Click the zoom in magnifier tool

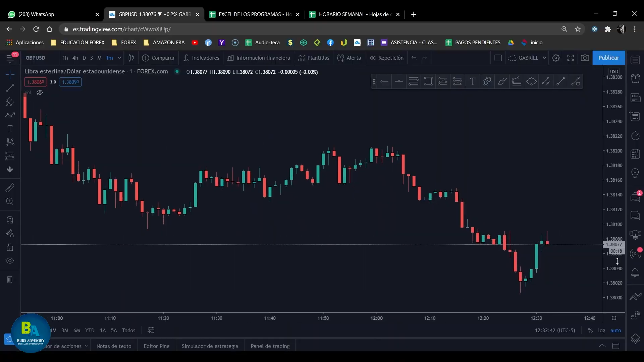point(10,201)
